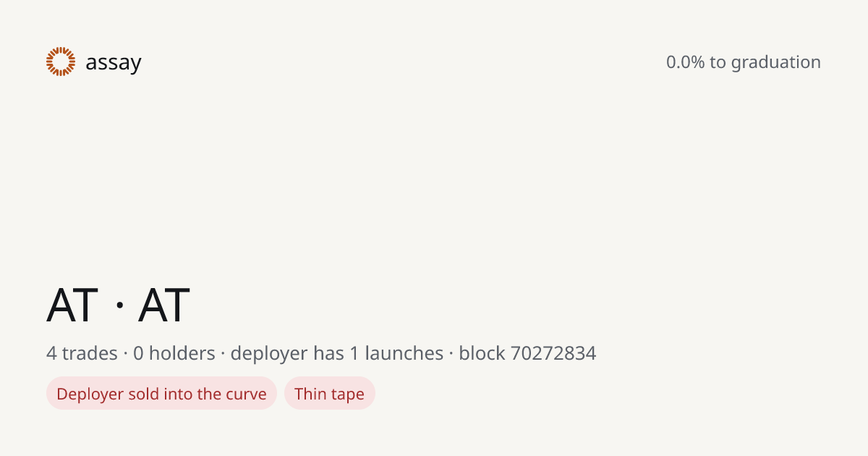868x456 pixels.
Task: Click the word graduation in the header
Action: (x=776, y=63)
